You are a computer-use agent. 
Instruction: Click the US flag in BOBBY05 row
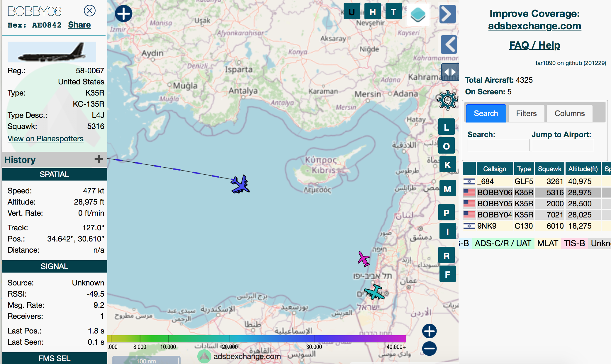click(469, 204)
